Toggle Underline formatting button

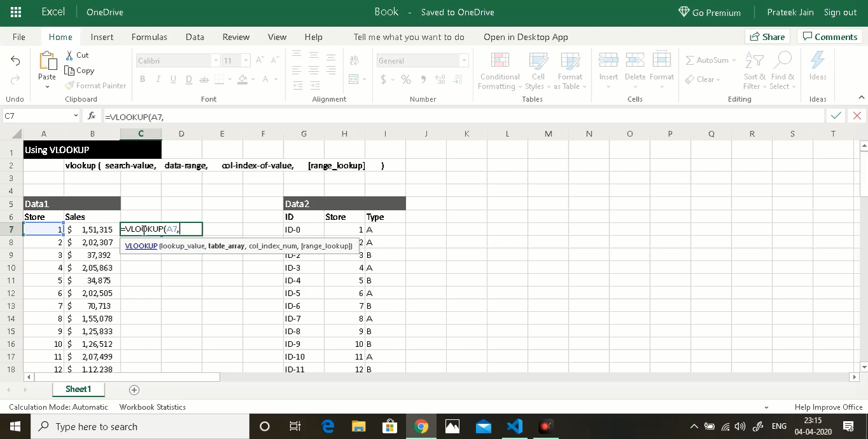click(x=173, y=79)
